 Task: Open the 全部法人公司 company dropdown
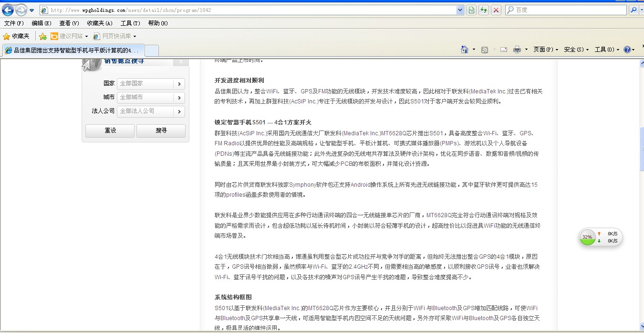151,111
